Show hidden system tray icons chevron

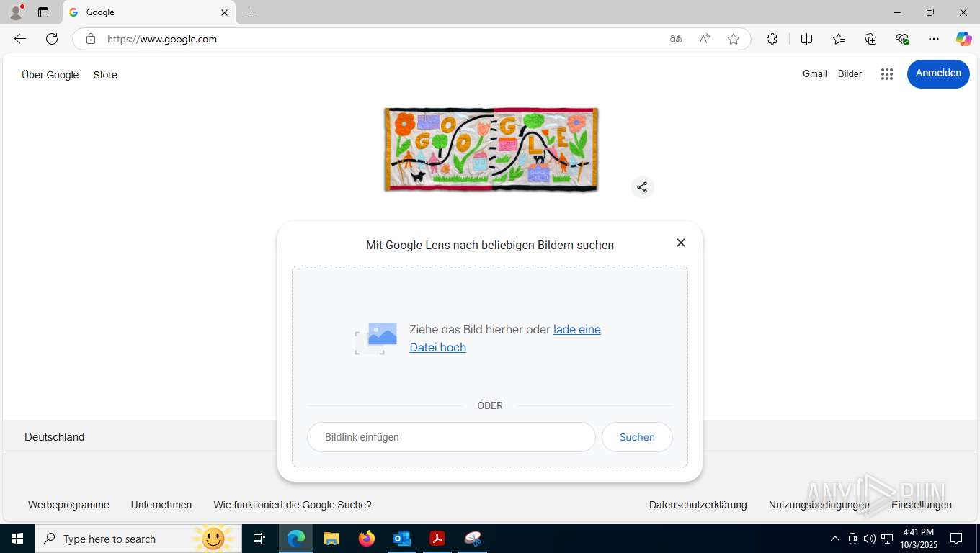[x=835, y=539]
